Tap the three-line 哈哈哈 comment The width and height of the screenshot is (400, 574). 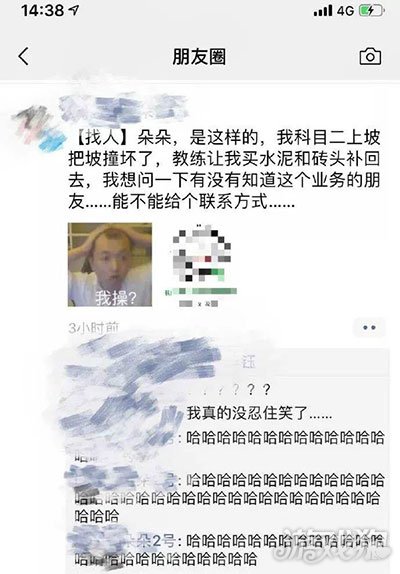228,498
